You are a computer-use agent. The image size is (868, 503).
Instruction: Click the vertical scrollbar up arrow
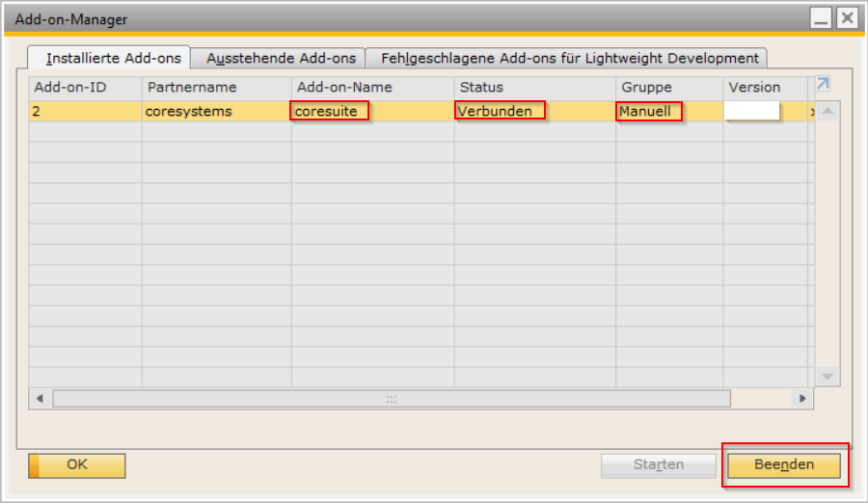coord(827,111)
